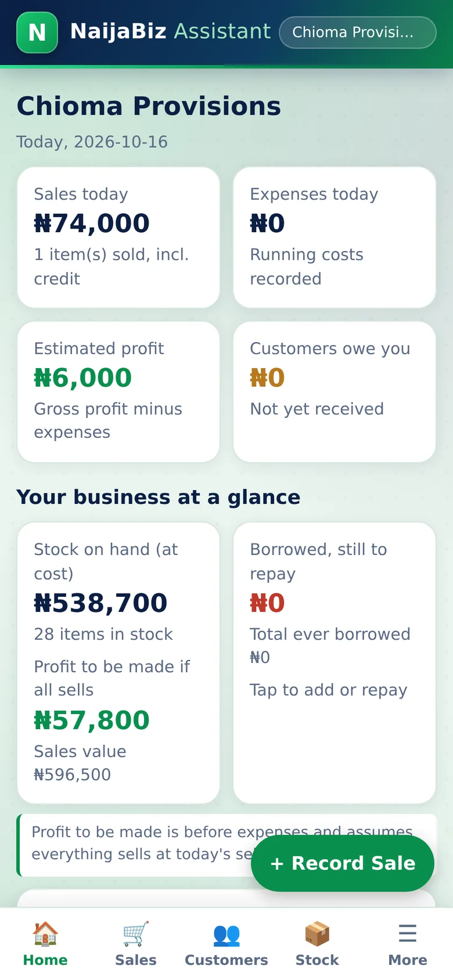This screenshot has width=453, height=980.
Task: Open the Estimated profit card
Action: click(118, 392)
